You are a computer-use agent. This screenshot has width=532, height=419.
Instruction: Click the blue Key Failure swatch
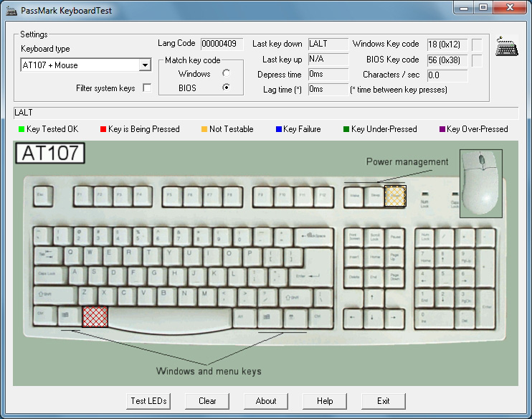[279, 129]
